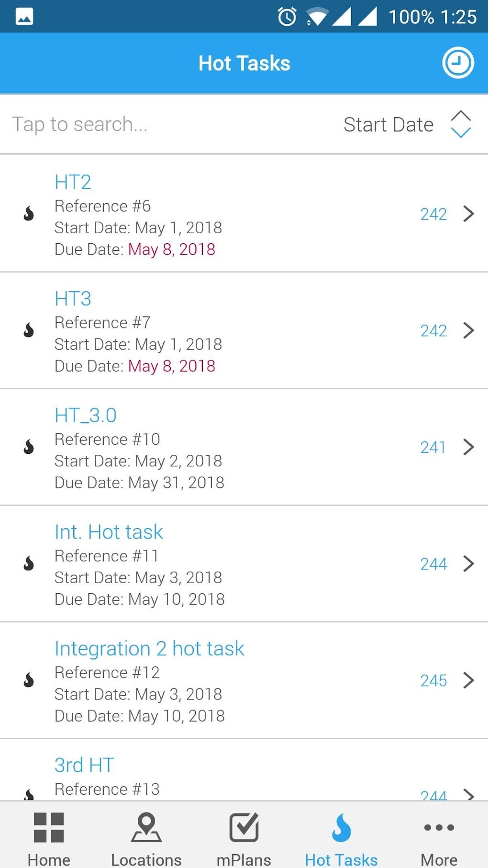The width and height of the screenshot is (488, 868).
Task: Click flame icon beside Integration 2 hot task
Action: tap(29, 680)
